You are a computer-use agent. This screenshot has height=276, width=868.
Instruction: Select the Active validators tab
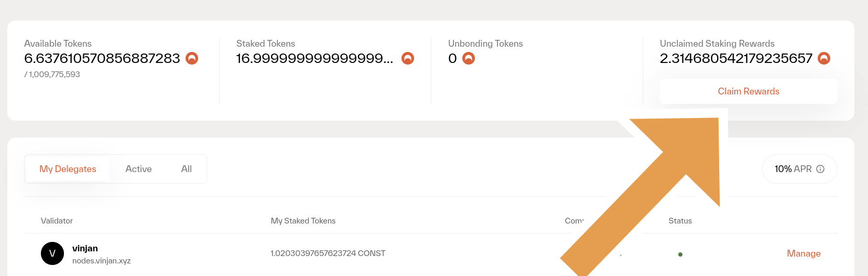click(138, 169)
